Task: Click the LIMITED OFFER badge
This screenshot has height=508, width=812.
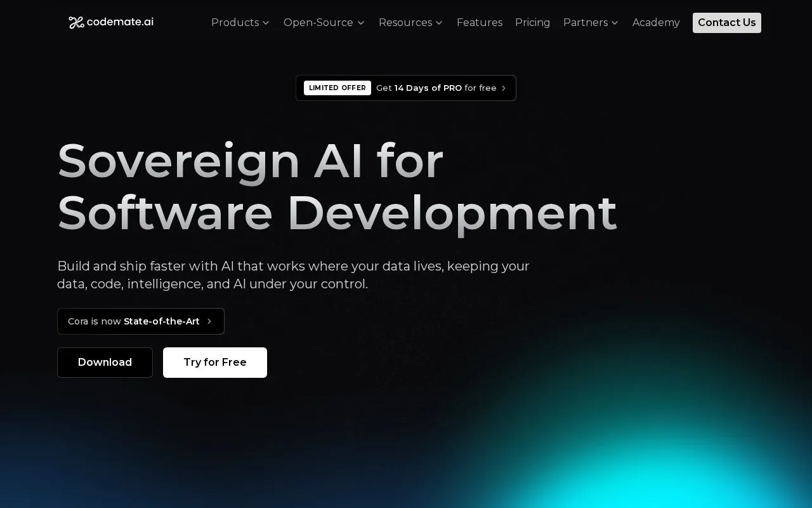Action: [337, 88]
